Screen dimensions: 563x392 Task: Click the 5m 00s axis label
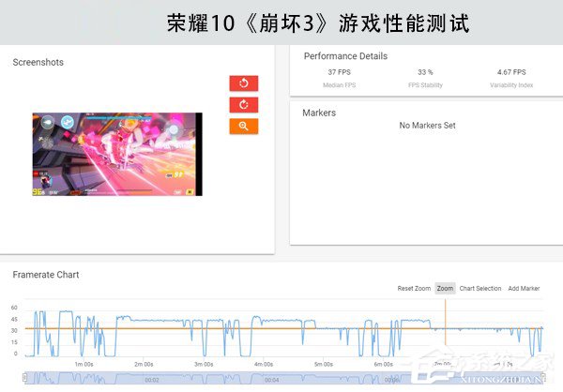tap(324, 364)
